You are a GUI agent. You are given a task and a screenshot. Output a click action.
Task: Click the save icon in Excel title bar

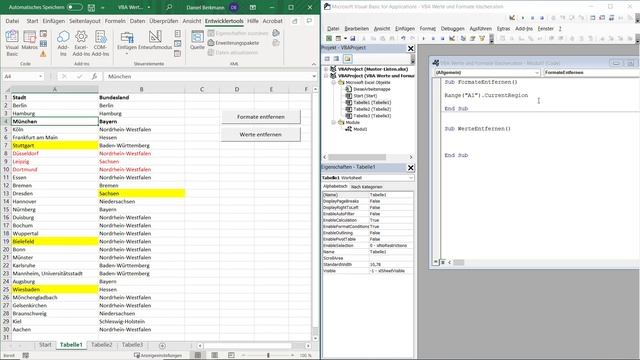[x=91, y=7]
